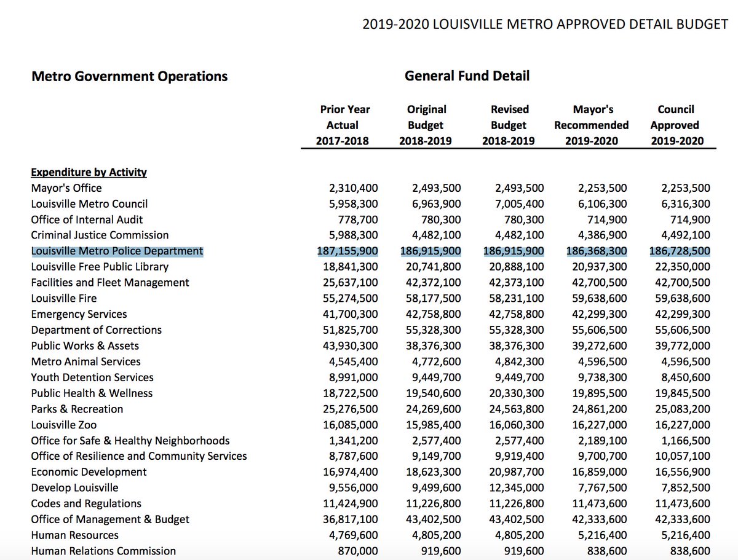Click the 'Codes and Regulations' row label

pyautogui.click(x=86, y=503)
